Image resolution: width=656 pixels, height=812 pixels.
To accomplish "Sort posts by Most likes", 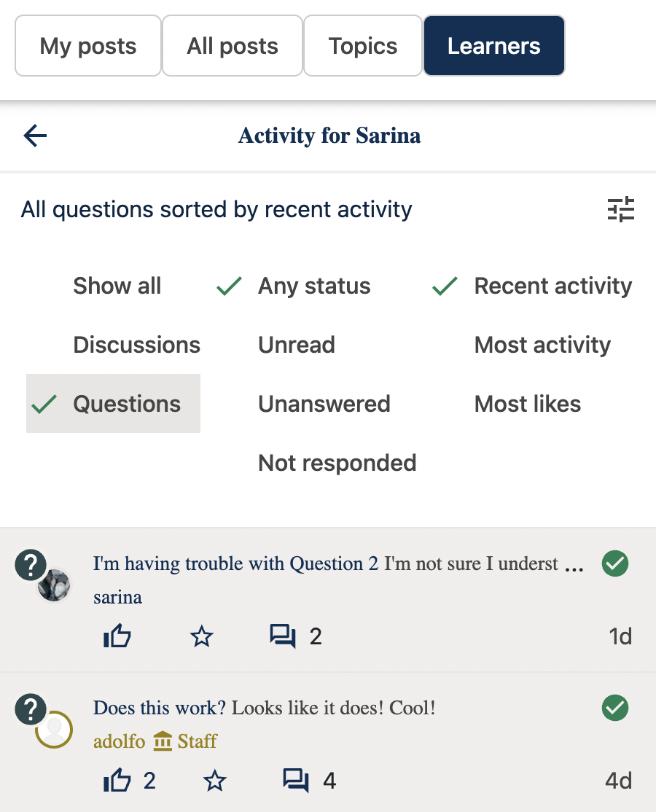I will pos(527,404).
